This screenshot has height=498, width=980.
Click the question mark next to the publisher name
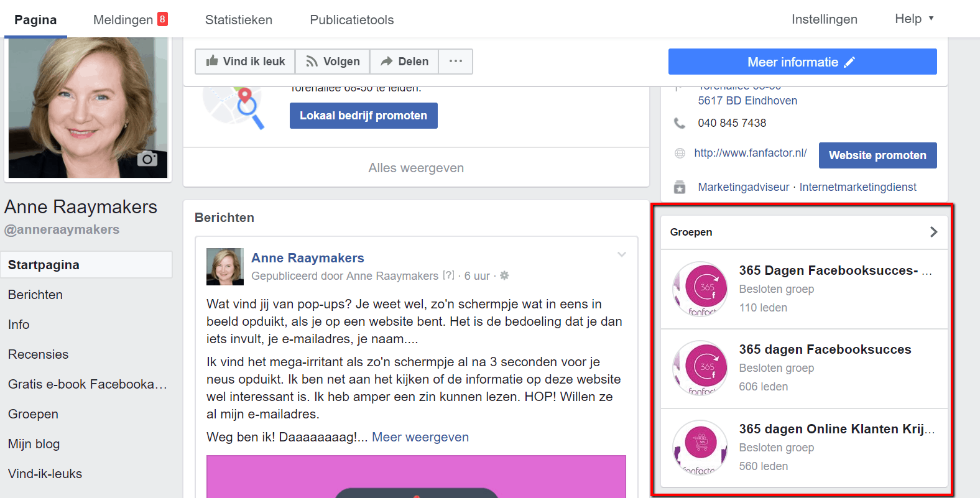pos(448,275)
